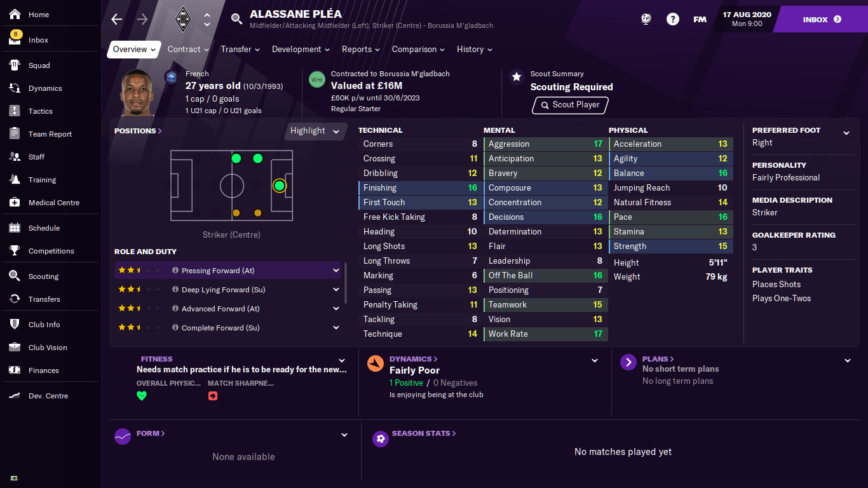Expand the Pressing Forward (At) role chevron
Image resolution: width=868 pixels, height=488 pixels.
(336, 271)
